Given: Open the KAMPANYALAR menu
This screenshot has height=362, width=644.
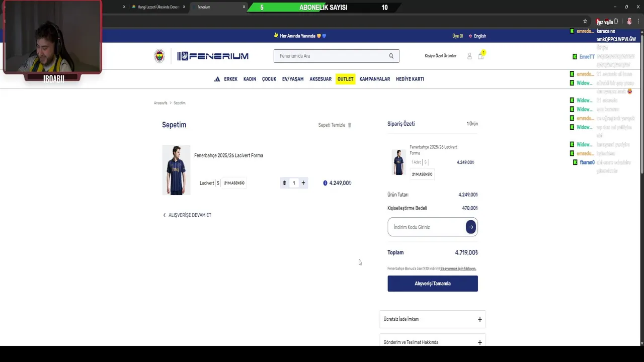Looking at the screenshot, I should [375, 79].
